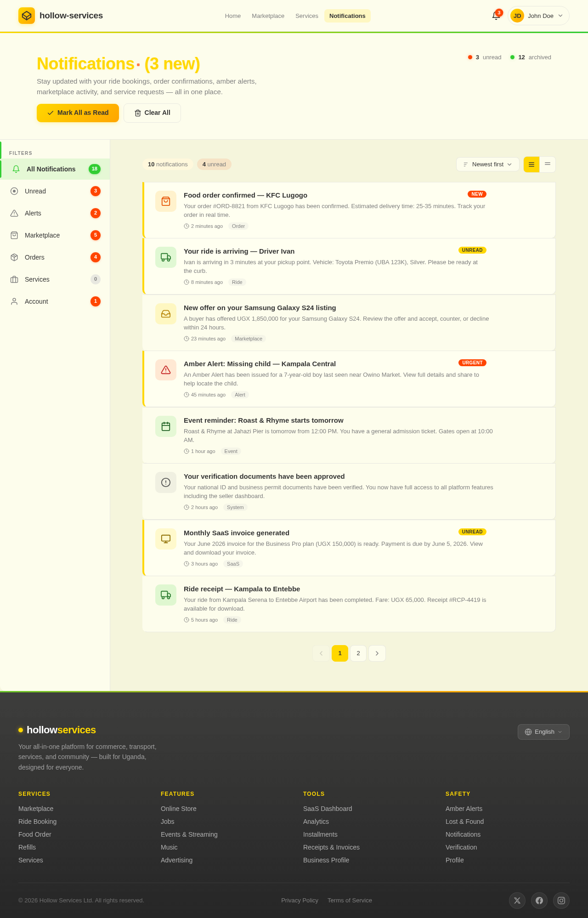Open the Home nav item
The image size is (588, 918).
coord(233,16)
